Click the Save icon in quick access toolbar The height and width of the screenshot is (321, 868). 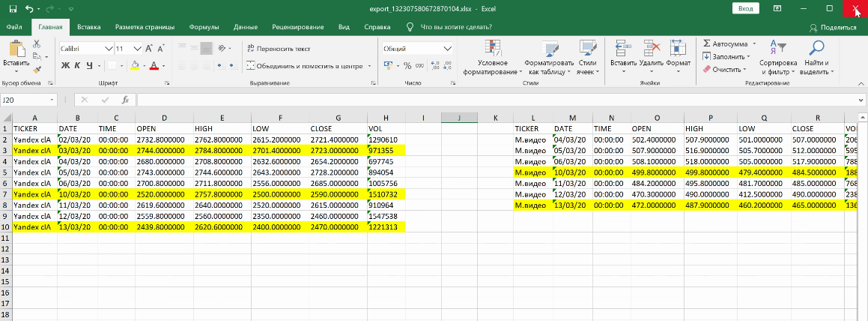pos(13,8)
